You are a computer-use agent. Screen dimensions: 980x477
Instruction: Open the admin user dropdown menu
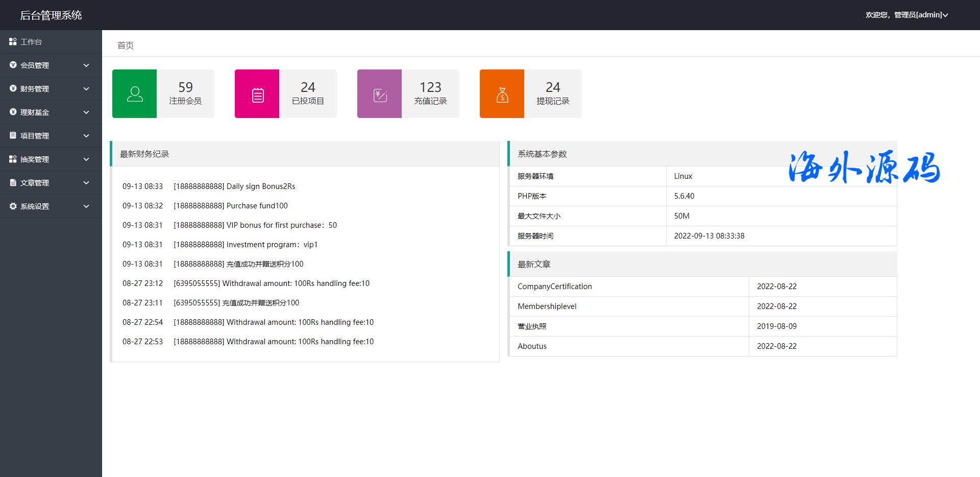906,15
